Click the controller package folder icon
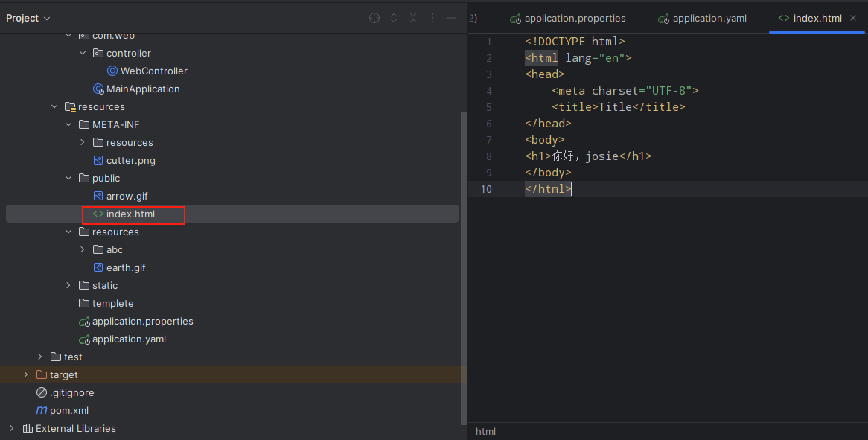The height and width of the screenshot is (440, 868). pos(98,53)
